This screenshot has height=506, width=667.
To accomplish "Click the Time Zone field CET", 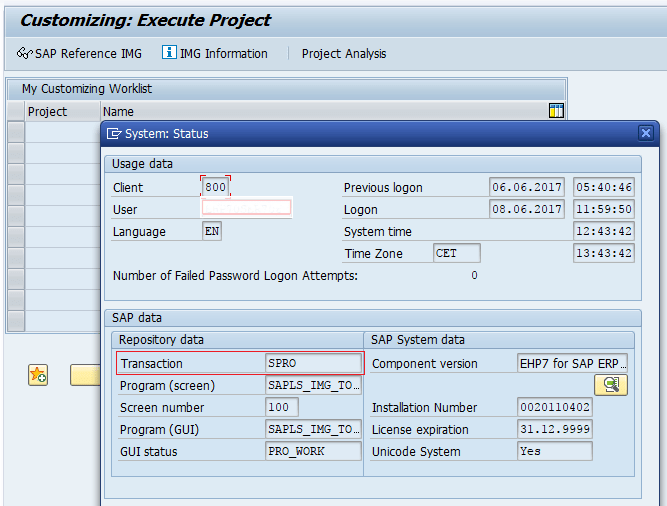I will click(456, 253).
